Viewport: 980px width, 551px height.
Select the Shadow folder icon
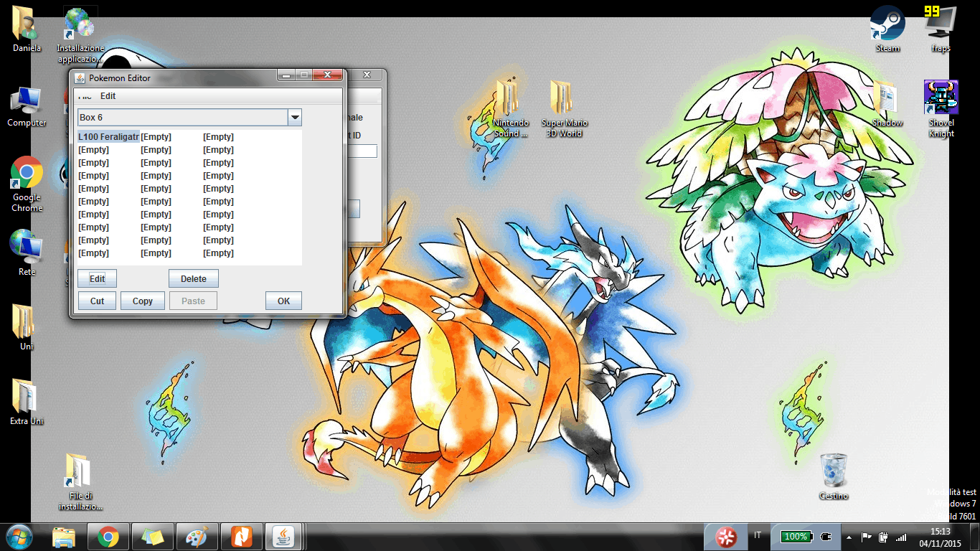coord(887,104)
